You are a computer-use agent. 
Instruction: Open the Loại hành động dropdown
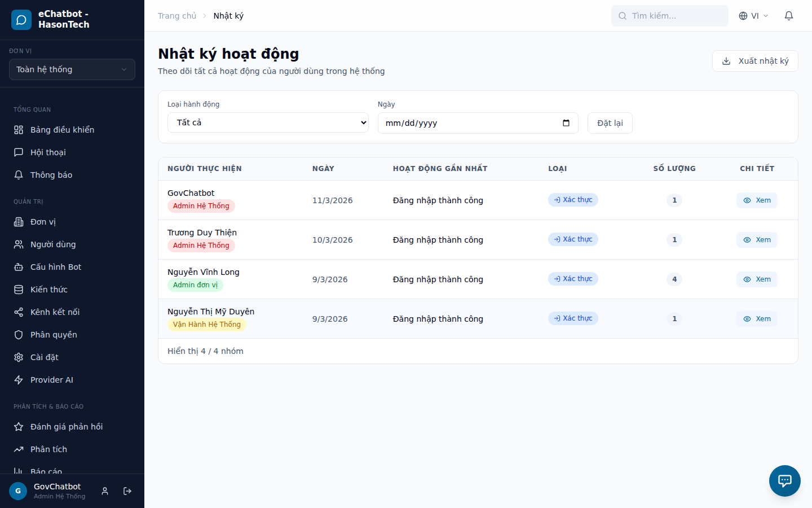point(268,122)
